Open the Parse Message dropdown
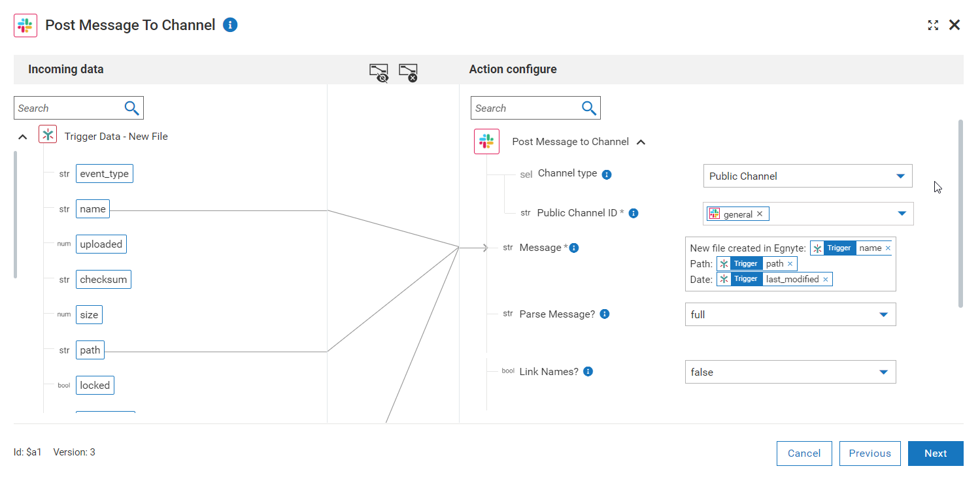 coord(885,314)
